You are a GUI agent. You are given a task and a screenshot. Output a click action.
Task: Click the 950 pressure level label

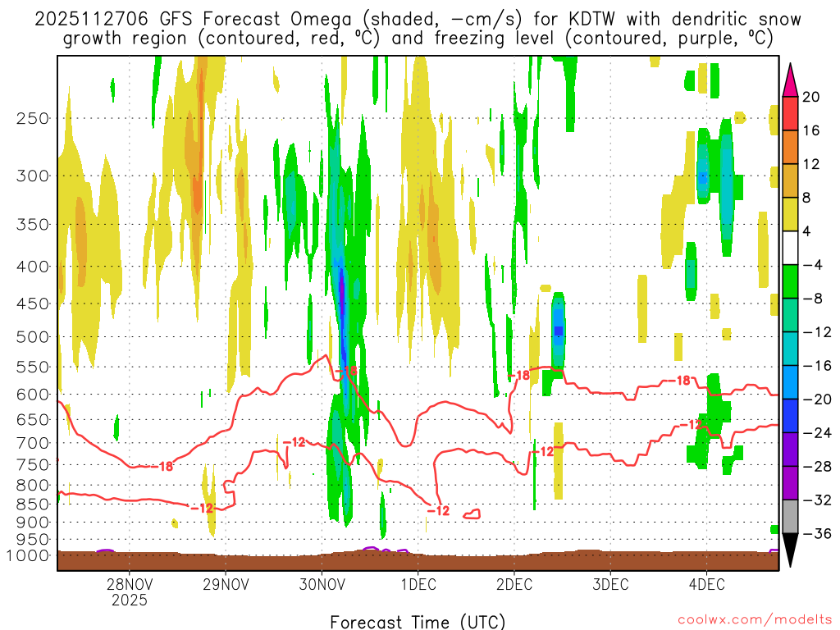coord(33,540)
